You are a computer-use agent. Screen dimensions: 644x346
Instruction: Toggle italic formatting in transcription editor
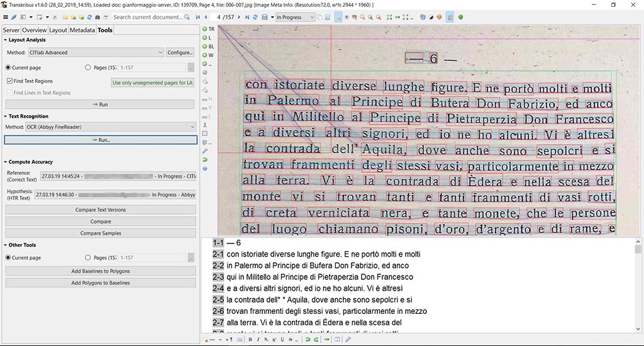click(x=258, y=340)
